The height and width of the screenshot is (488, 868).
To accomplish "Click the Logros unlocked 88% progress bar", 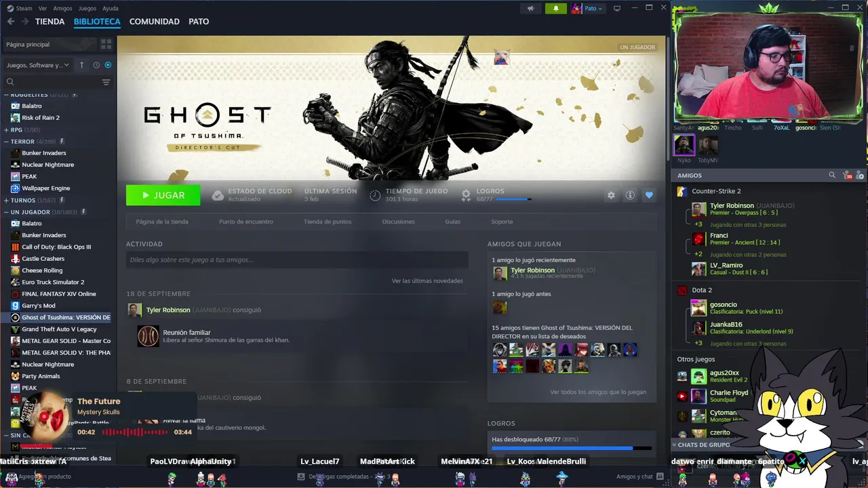I will (x=572, y=448).
